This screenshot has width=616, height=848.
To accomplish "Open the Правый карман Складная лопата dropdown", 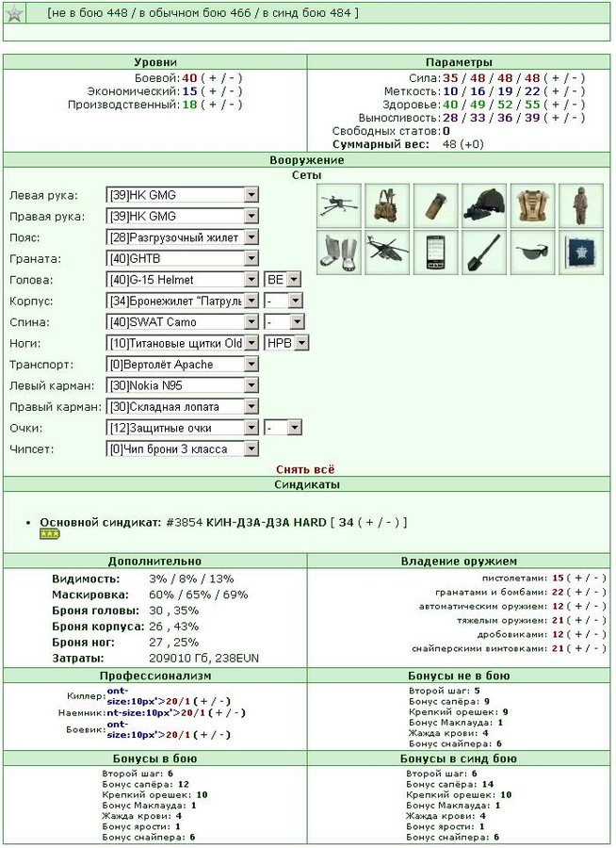I will click(x=183, y=406).
